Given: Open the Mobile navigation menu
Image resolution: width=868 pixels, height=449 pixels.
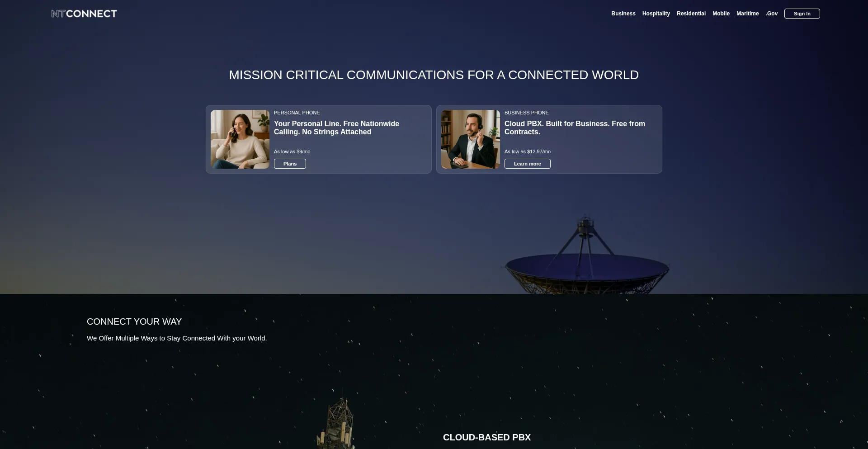Looking at the screenshot, I should click(x=721, y=13).
